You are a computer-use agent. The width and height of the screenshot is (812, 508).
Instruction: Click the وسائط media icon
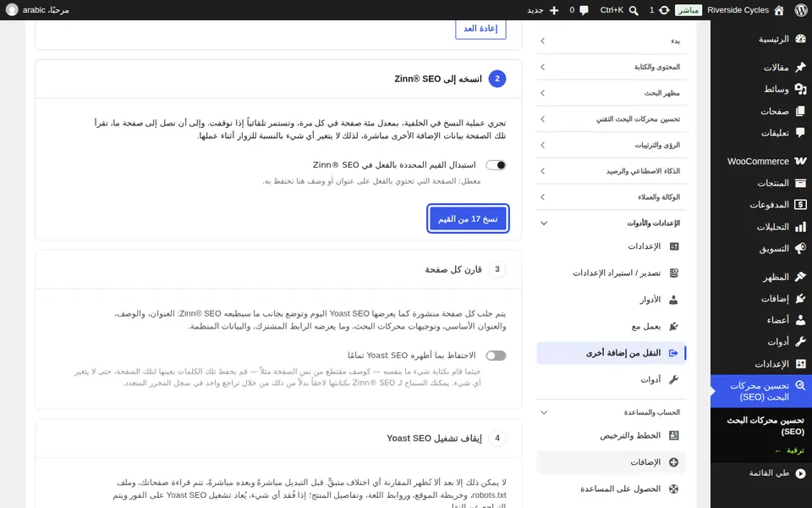pyautogui.click(x=801, y=89)
